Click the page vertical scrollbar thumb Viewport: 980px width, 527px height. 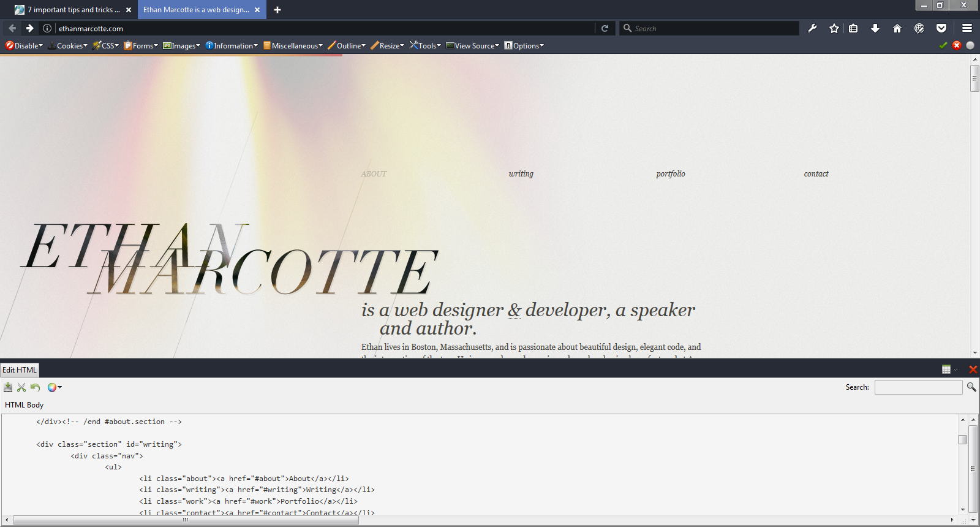click(x=974, y=78)
